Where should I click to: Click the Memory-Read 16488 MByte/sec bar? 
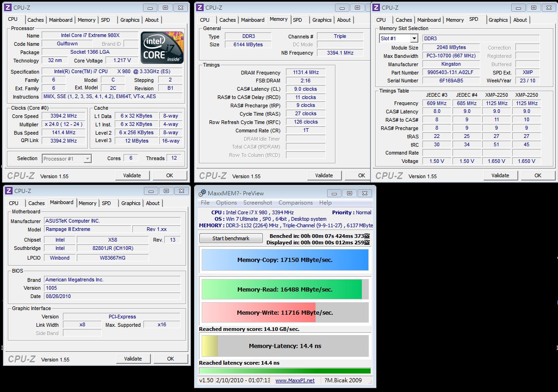(x=285, y=289)
